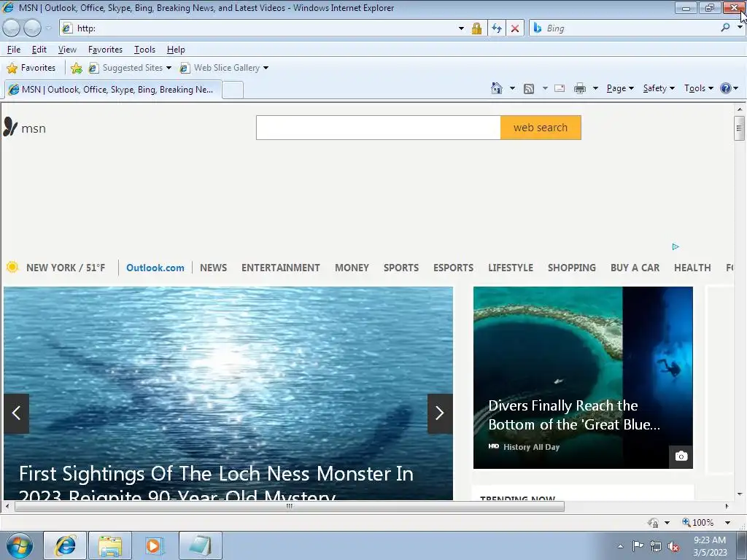Open Windows Explorer folder on taskbar
This screenshot has height=560, width=747.
[110, 545]
